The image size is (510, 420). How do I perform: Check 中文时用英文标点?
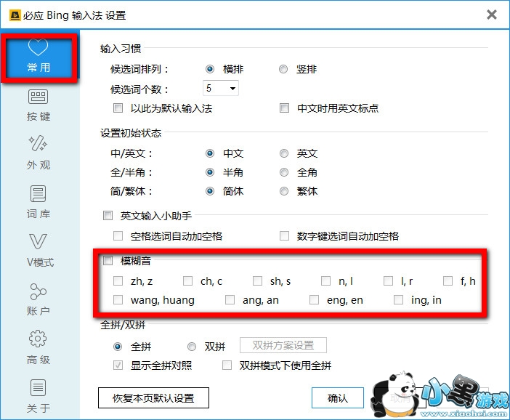[285, 108]
